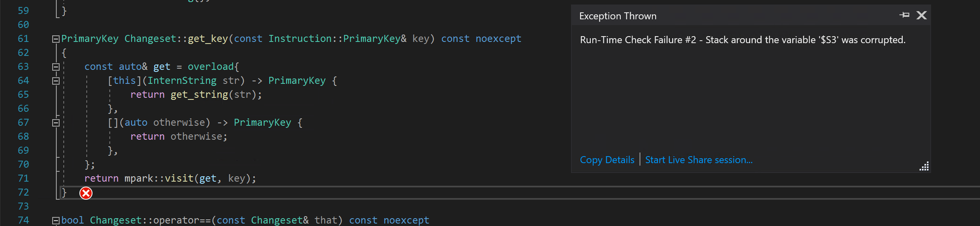980x226 pixels.
Task: Click 'operator==' on line 74
Action: [182, 220]
